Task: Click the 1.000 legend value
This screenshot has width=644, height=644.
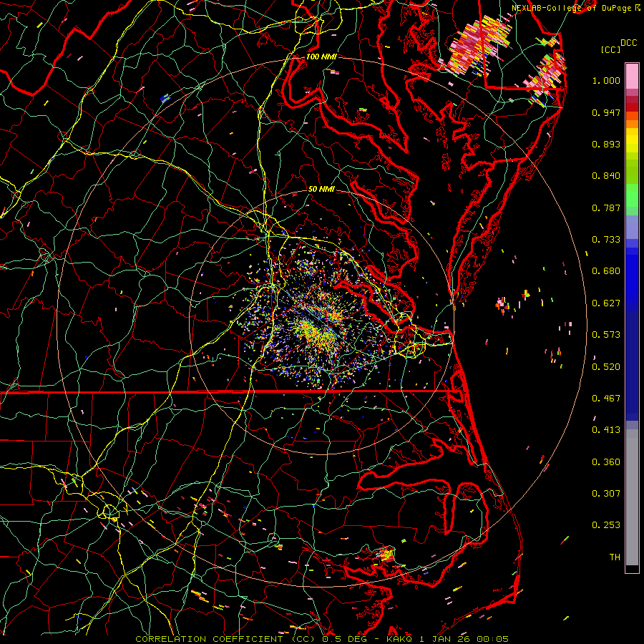Action: click(606, 80)
